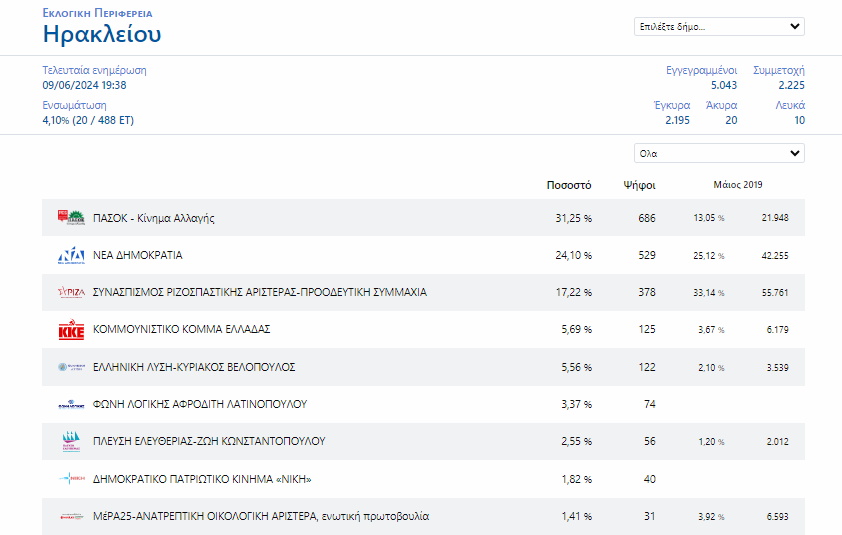
Task: Click ΣΥΡΙΖΑ 2019 votes '55.761'
Action: point(775,293)
